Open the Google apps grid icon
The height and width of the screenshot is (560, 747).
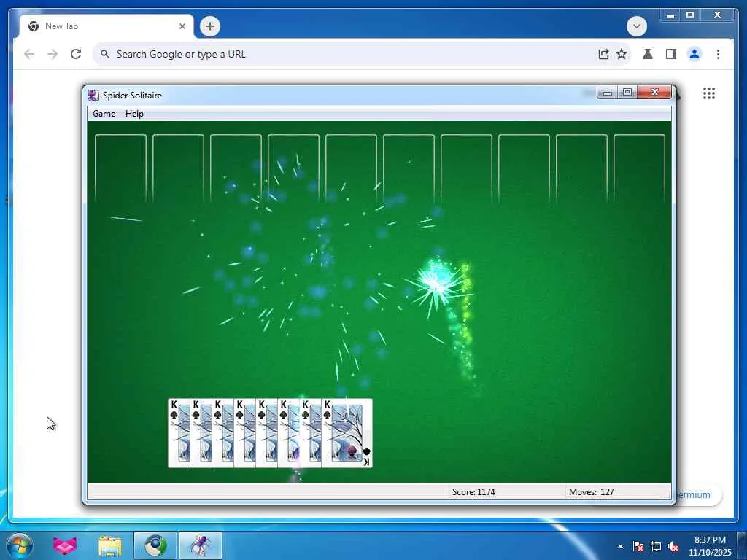pos(709,93)
